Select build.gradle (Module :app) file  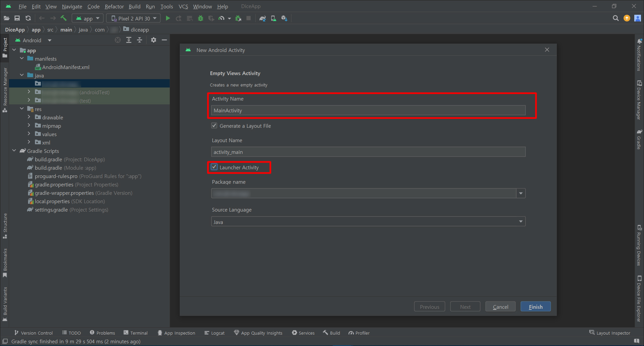(x=62, y=168)
